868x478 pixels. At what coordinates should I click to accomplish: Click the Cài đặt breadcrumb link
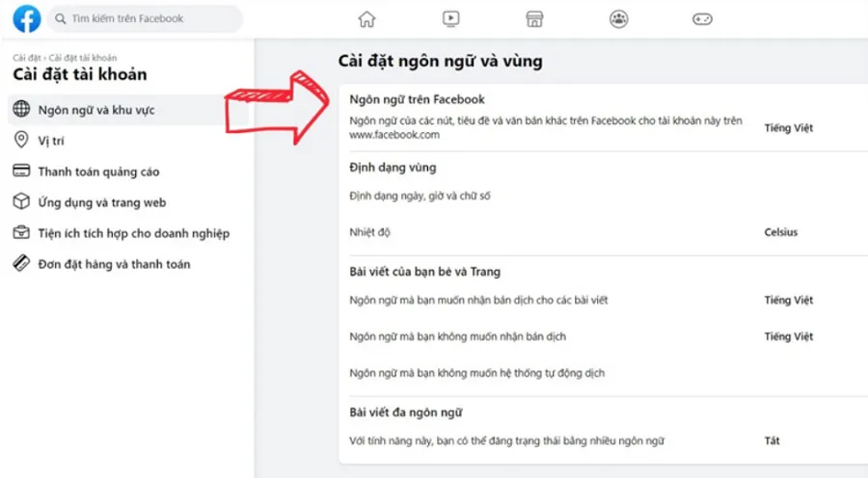(x=27, y=58)
